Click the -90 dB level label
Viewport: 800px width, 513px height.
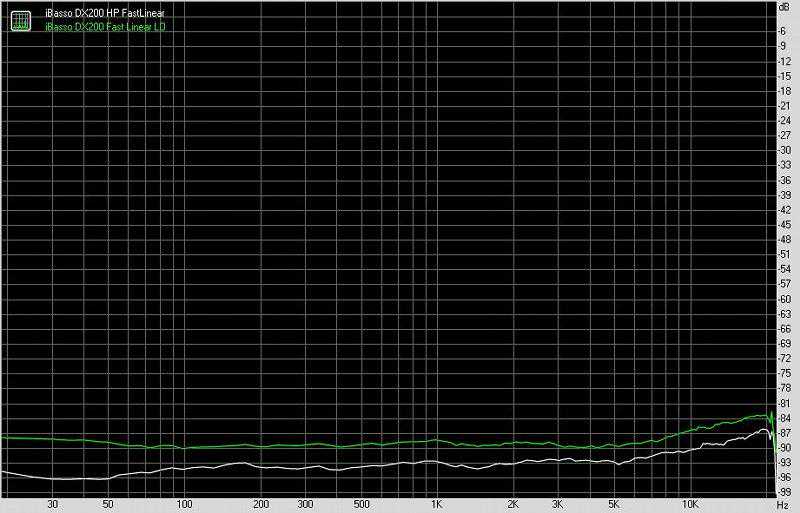click(785, 447)
